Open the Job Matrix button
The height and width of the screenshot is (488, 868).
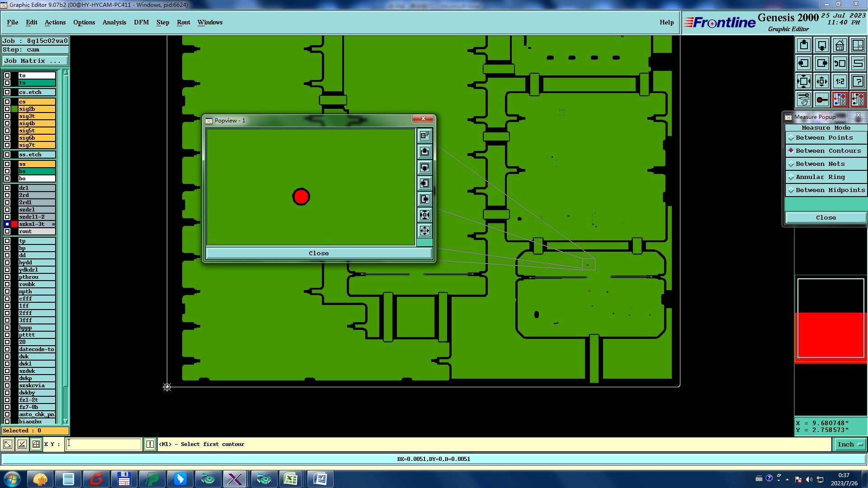click(x=35, y=61)
